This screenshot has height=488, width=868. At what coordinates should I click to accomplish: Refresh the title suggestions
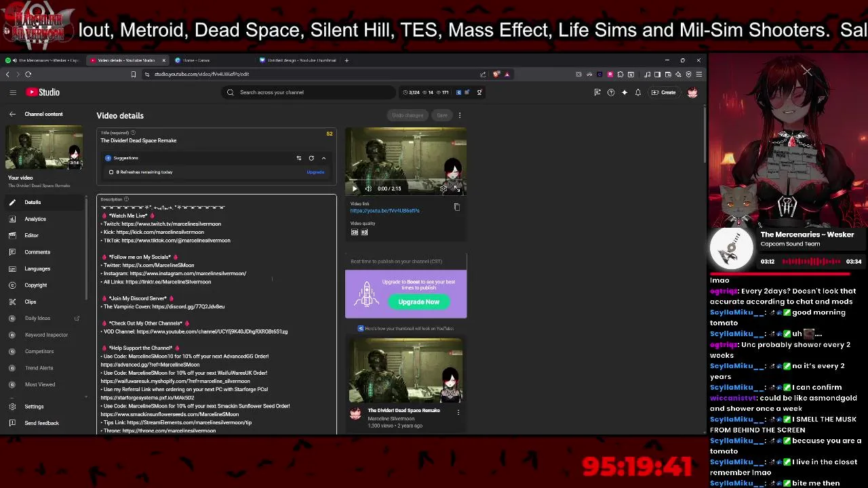[x=311, y=158]
